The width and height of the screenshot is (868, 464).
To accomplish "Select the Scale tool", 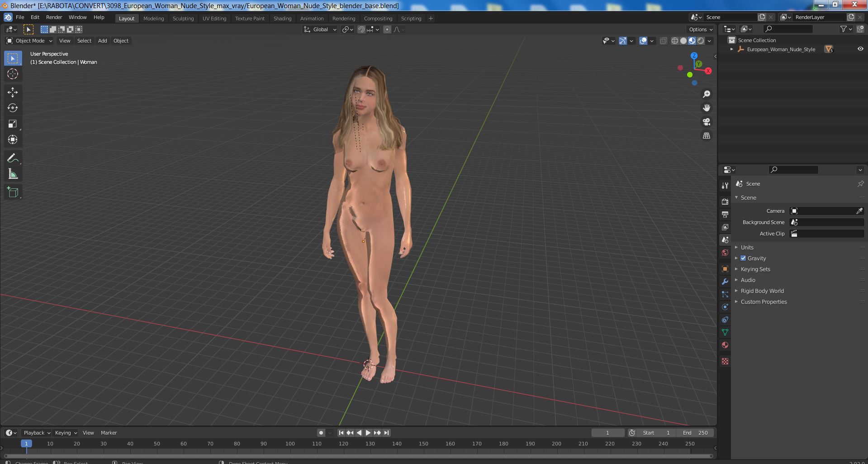I will pyautogui.click(x=13, y=124).
